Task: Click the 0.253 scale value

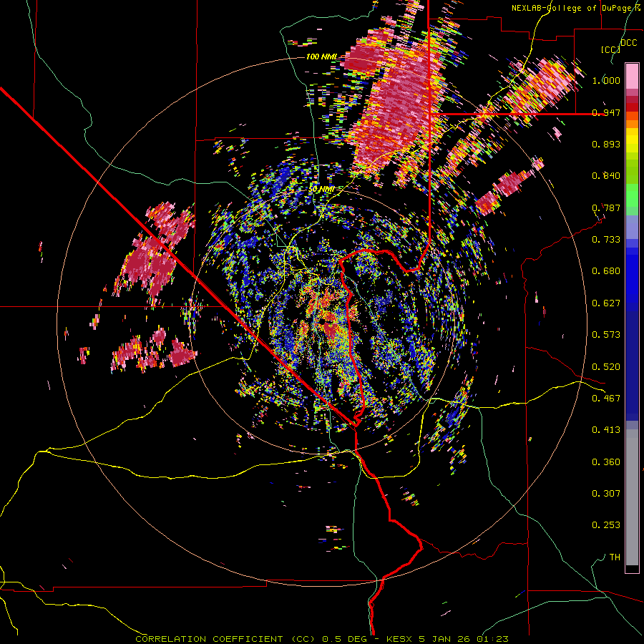Action: (x=606, y=525)
